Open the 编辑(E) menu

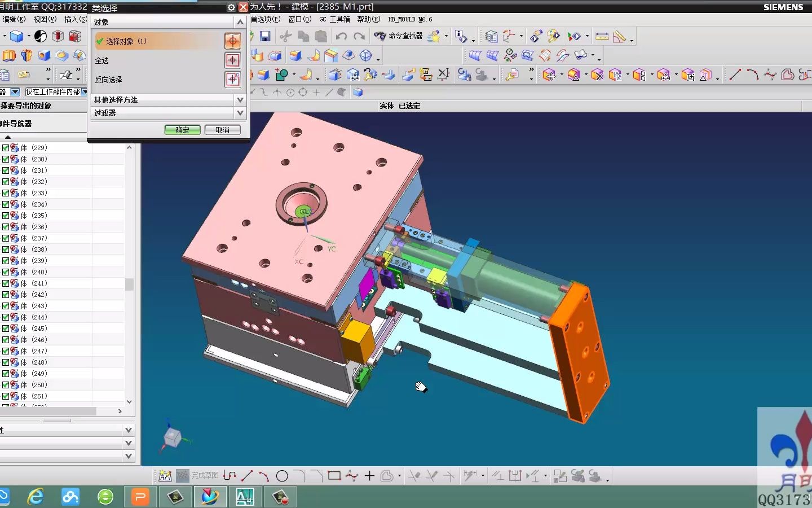click(14, 19)
